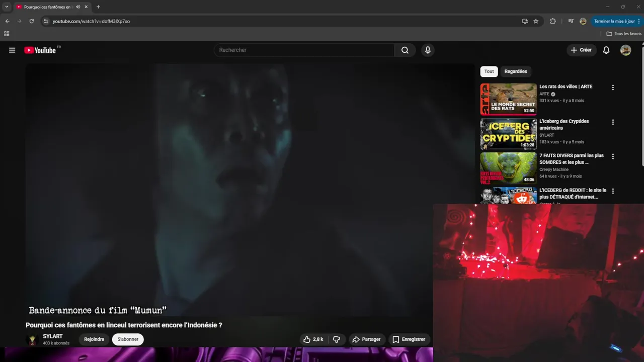Screen dimensions: 644x362
Task: Open options for Les rats des villes video
Action: (x=613, y=87)
